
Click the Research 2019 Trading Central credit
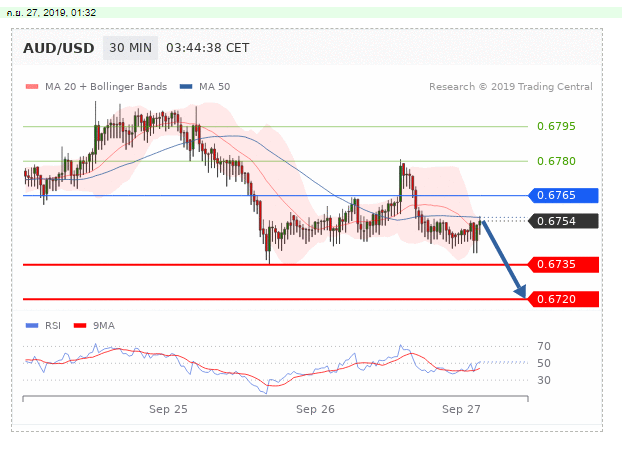point(511,87)
